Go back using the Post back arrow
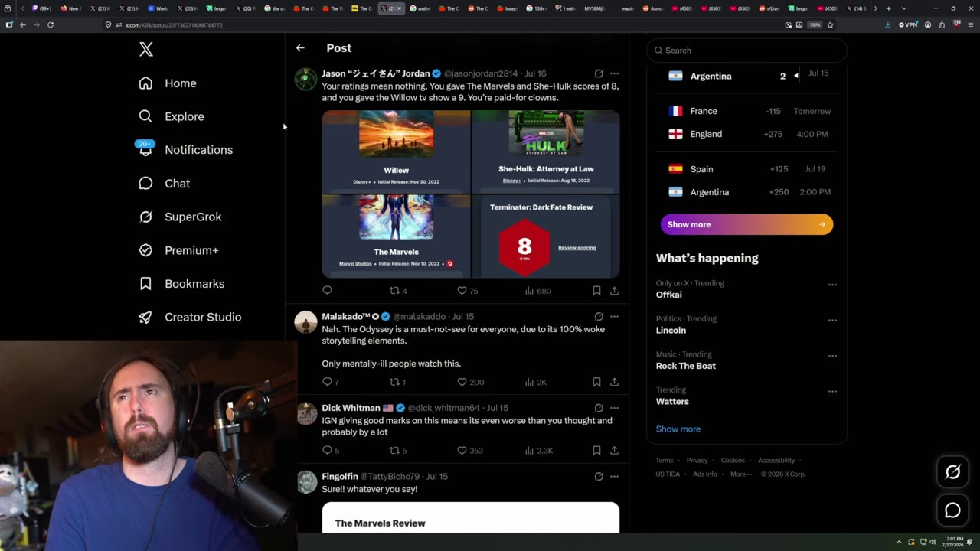The width and height of the screenshot is (980, 551). coord(300,48)
